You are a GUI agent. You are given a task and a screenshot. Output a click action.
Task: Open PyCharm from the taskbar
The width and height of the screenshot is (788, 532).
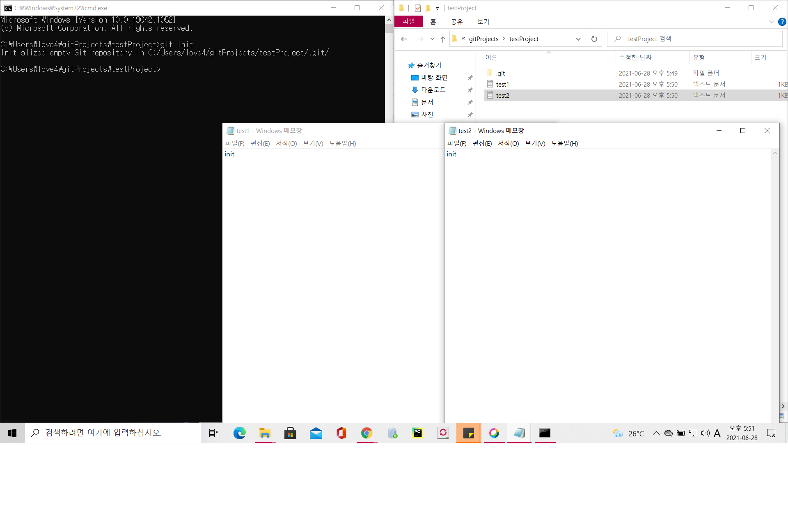tap(417, 433)
